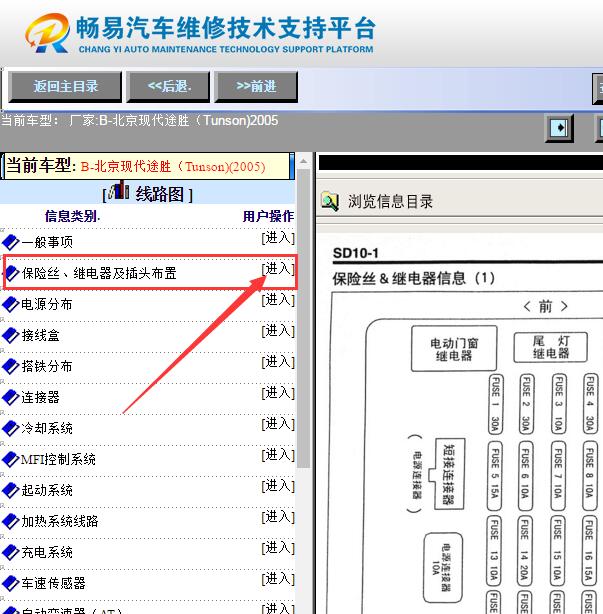
Task: Open [进入] link for 冷却系统
Action: click(278, 424)
